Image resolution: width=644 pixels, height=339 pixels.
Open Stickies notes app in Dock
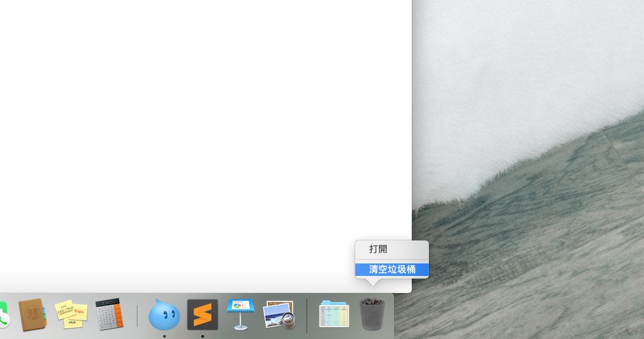[x=70, y=315]
